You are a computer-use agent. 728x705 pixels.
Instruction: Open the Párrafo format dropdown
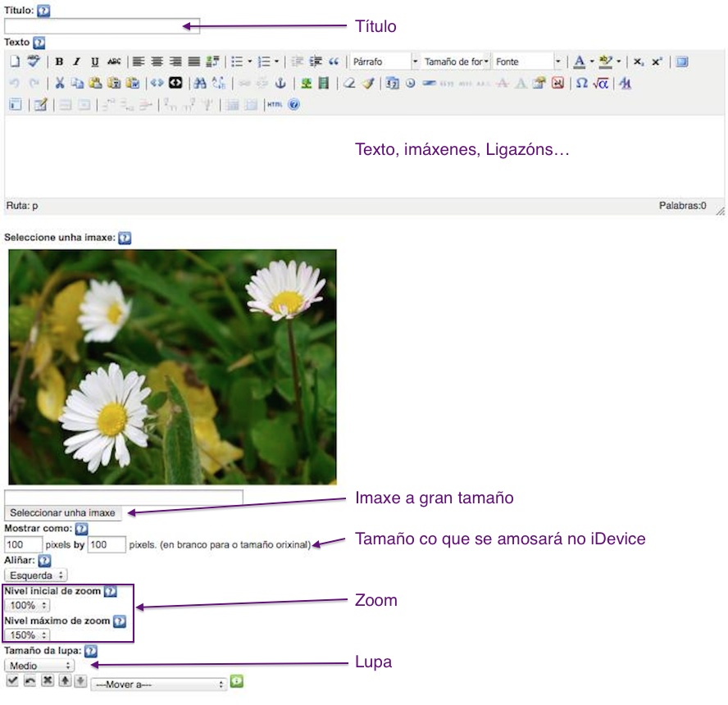(x=384, y=61)
